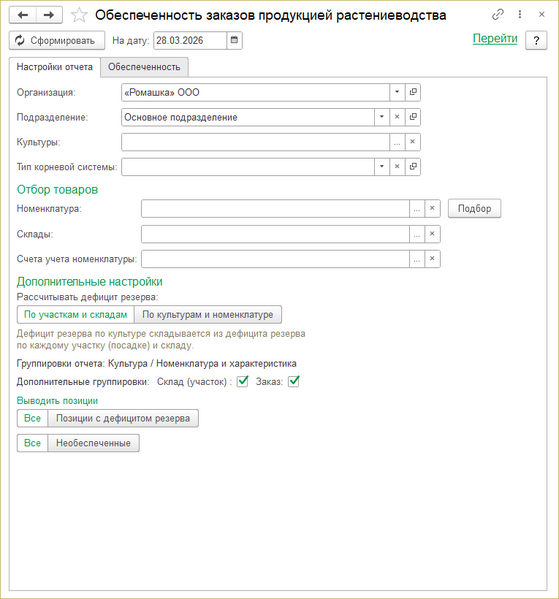
Task: Select По участкам и складам deficit mode
Action: (x=76, y=314)
